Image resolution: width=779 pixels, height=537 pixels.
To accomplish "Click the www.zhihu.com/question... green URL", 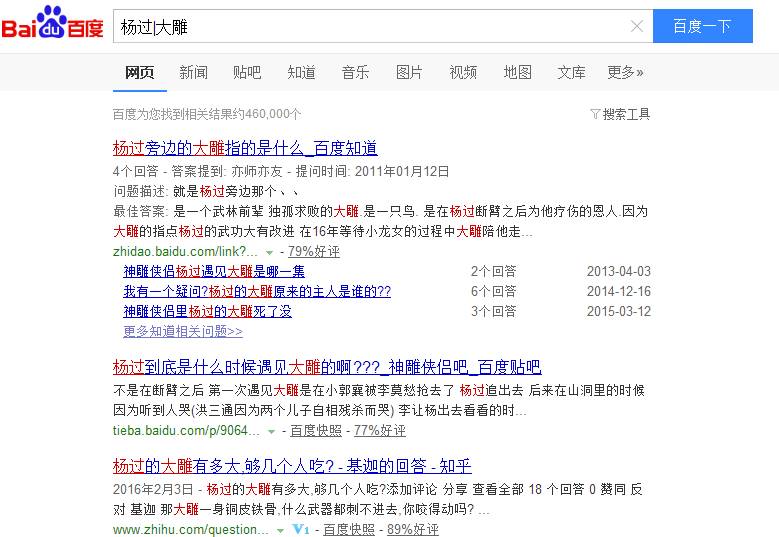I will [x=191, y=530].
